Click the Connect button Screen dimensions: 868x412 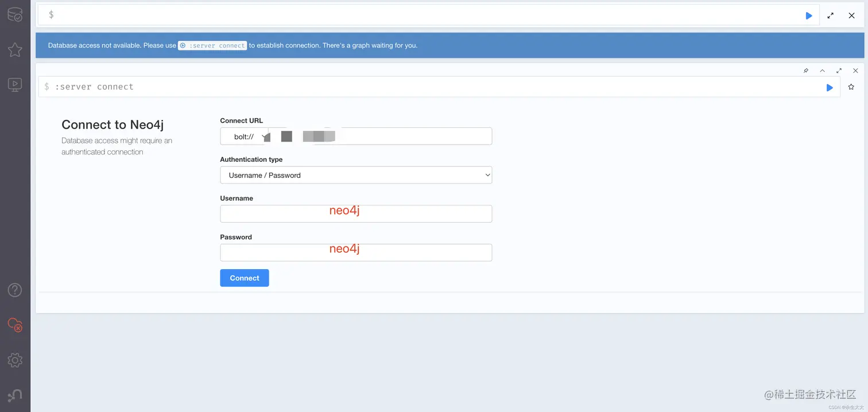[245, 278]
